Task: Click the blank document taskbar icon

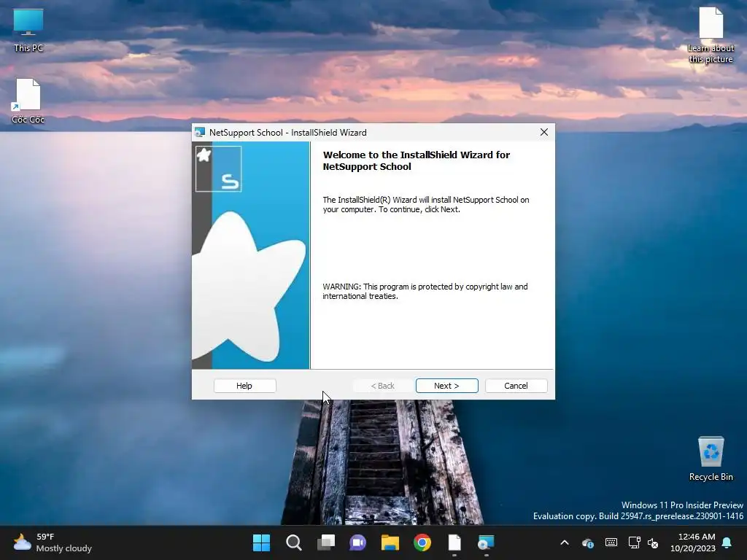Action: point(454,542)
